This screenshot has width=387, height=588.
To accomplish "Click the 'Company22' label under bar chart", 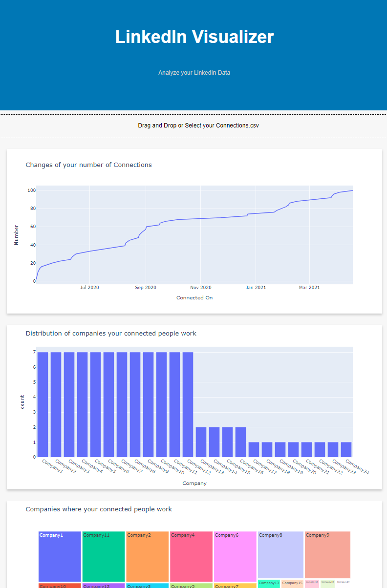I will tap(331, 466).
